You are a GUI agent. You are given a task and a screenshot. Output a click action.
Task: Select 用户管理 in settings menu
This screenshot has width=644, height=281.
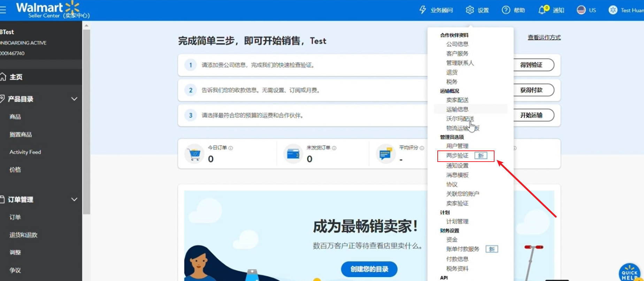(x=457, y=146)
